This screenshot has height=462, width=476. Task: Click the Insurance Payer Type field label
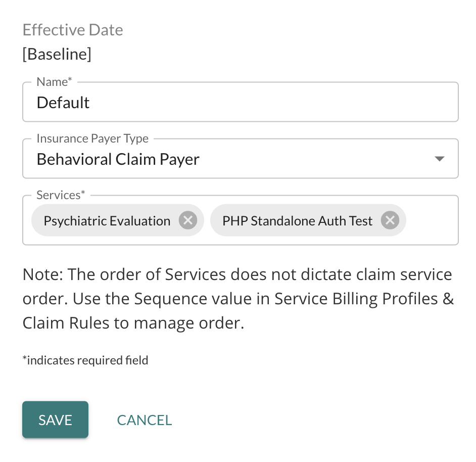tap(92, 138)
